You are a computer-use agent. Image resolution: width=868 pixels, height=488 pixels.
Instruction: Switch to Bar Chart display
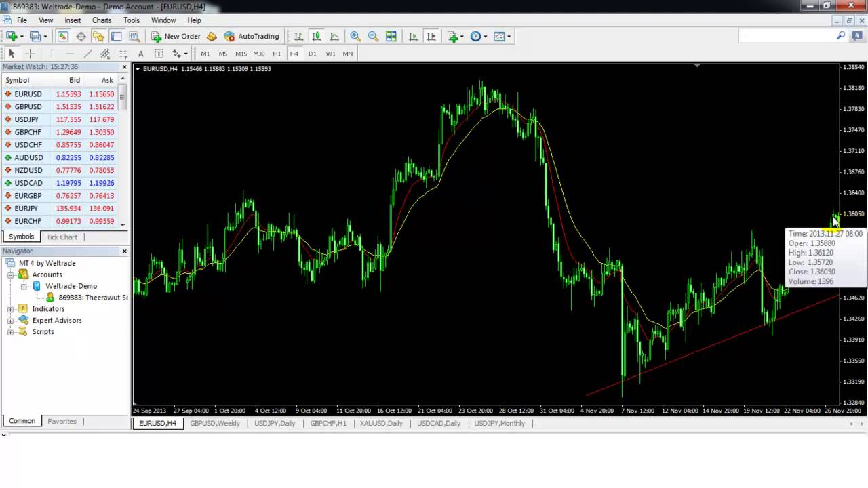tap(298, 36)
